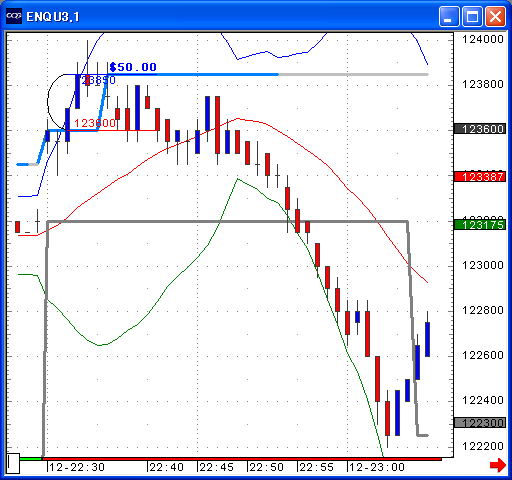Click the 122800 price axis label

pos(482,310)
